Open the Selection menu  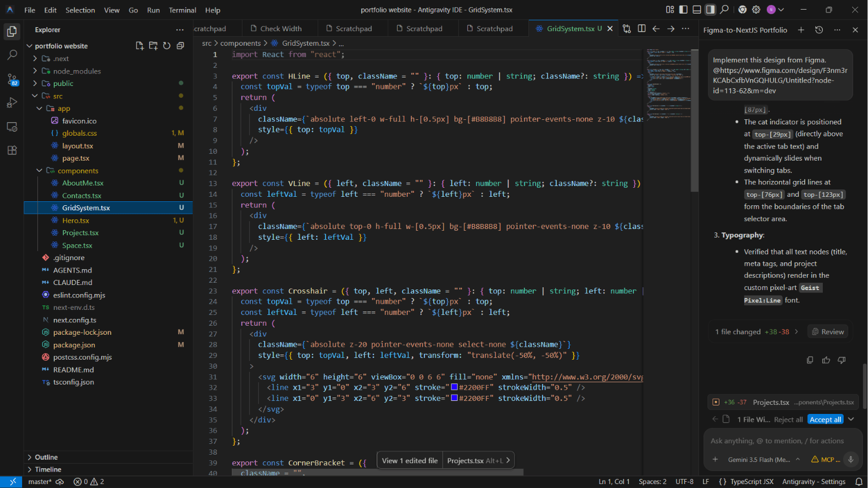[x=80, y=10]
